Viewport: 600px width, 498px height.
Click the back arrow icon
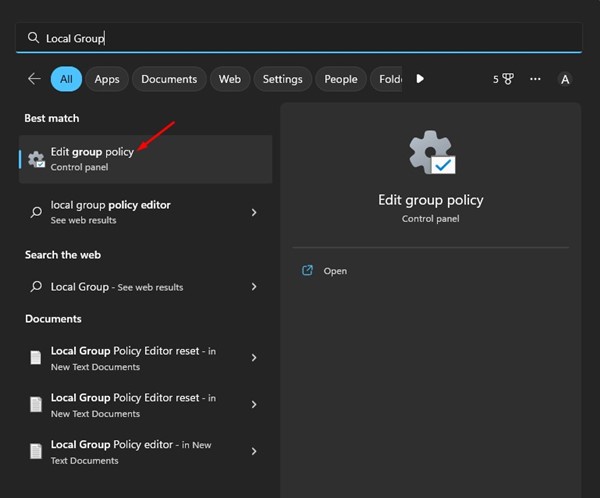tap(34, 79)
